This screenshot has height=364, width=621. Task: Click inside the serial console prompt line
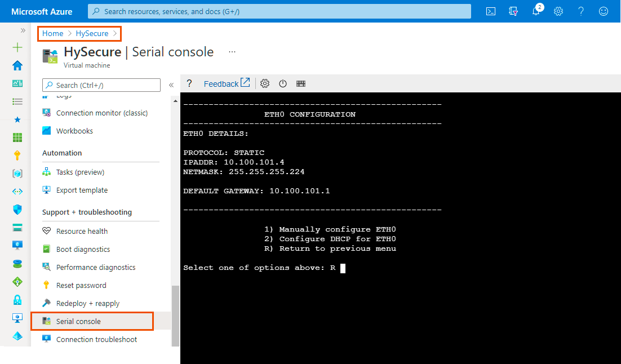264,268
